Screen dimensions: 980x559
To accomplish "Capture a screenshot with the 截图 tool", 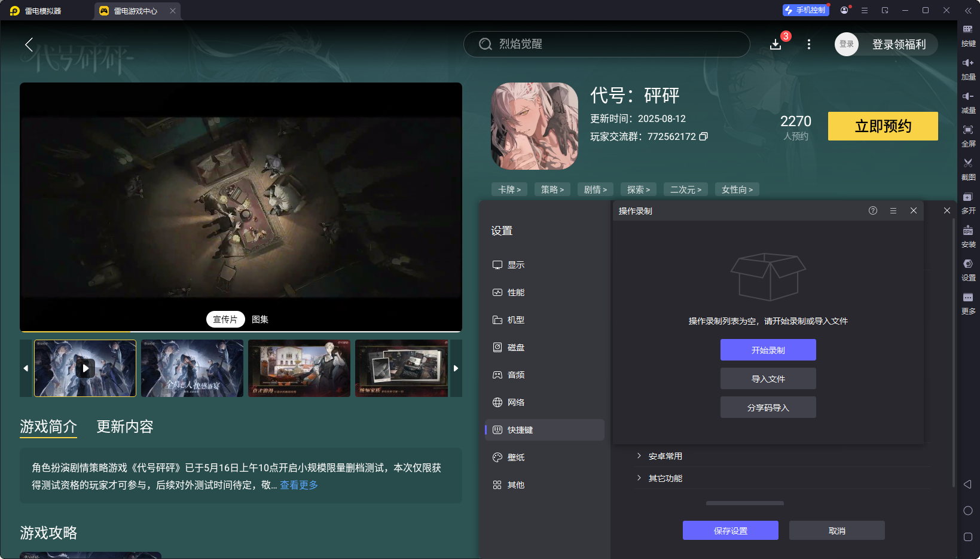I will pos(969,169).
